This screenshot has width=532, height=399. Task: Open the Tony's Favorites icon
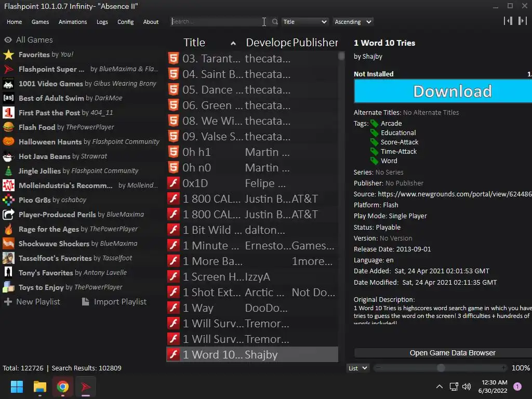tap(8, 273)
